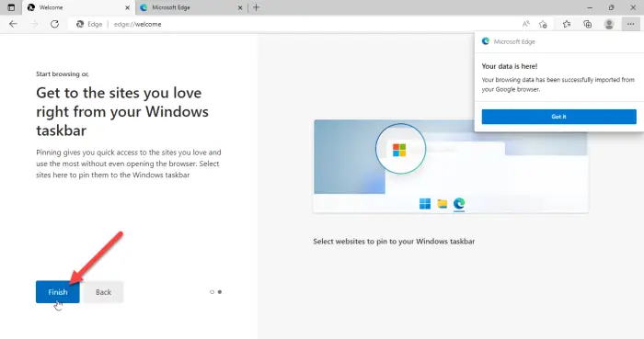
Task: Open Settings and more three-dot menu
Action: (630, 24)
